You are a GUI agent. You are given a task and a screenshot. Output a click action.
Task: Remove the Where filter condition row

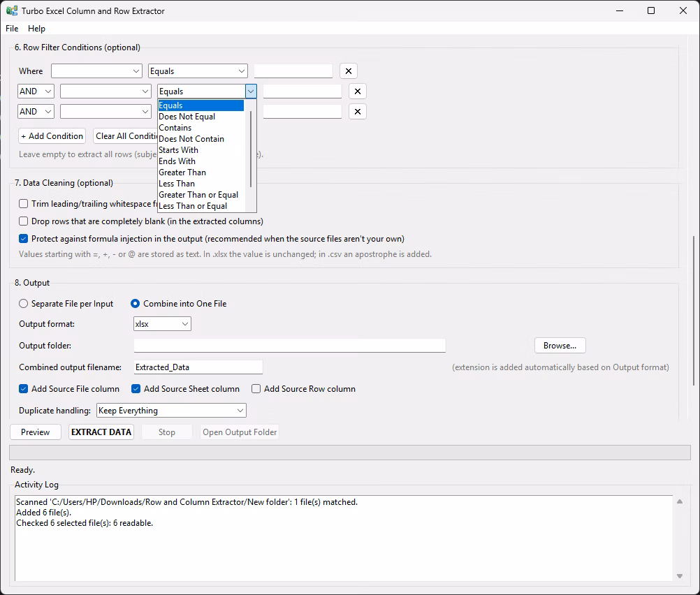pos(348,71)
